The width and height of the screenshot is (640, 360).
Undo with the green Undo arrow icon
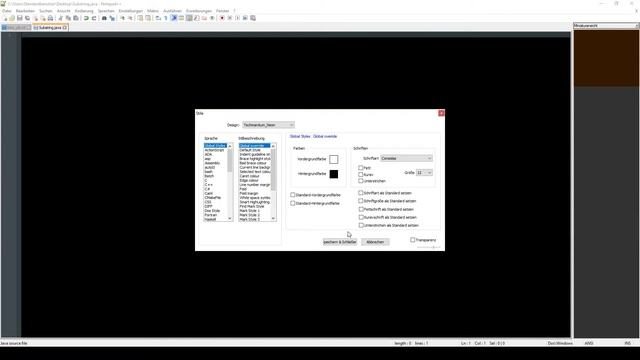(x=86, y=18)
